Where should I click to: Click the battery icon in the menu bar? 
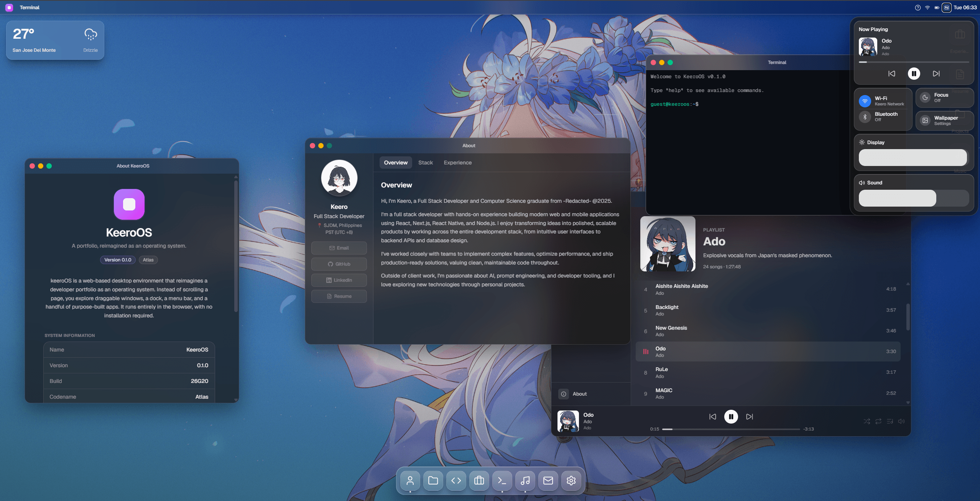pos(937,7)
